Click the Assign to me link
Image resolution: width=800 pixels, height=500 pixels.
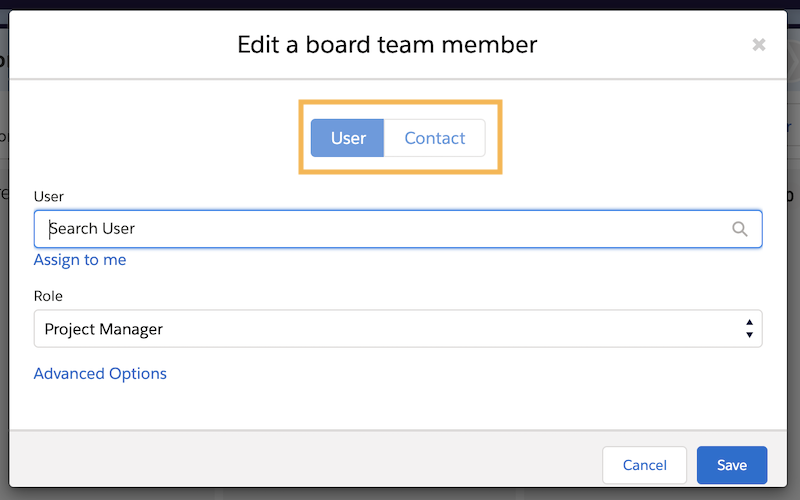click(80, 260)
